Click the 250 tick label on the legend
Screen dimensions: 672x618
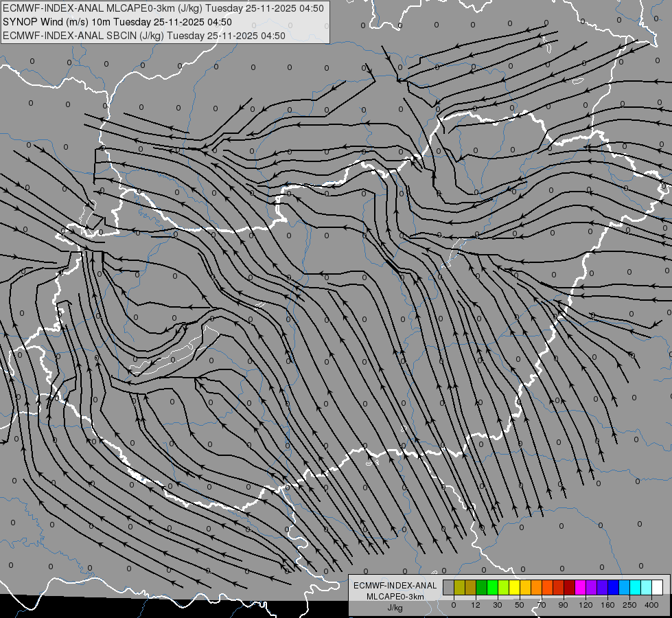tap(629, 605)
